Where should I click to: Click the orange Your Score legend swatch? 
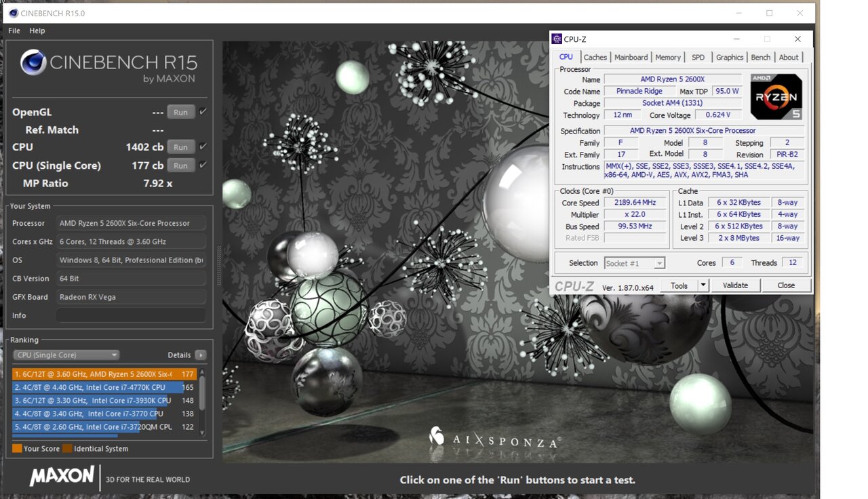(x=17, y=448)
